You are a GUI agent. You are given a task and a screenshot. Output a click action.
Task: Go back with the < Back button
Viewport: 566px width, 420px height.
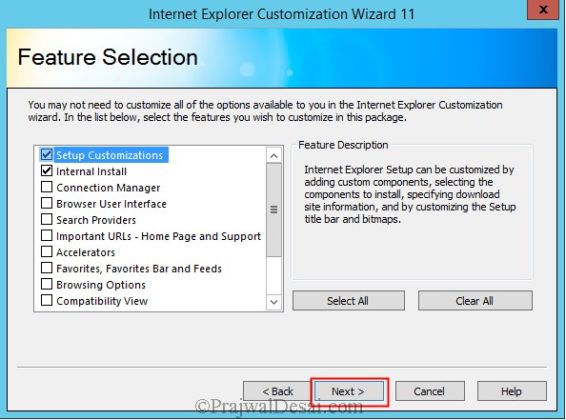tap(277, 391)
